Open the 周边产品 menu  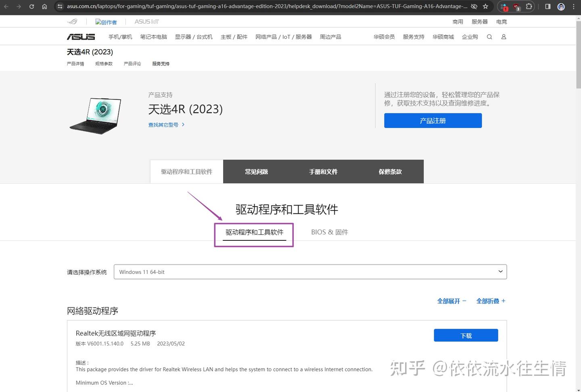pyautogui.click(x=330, y=37)
